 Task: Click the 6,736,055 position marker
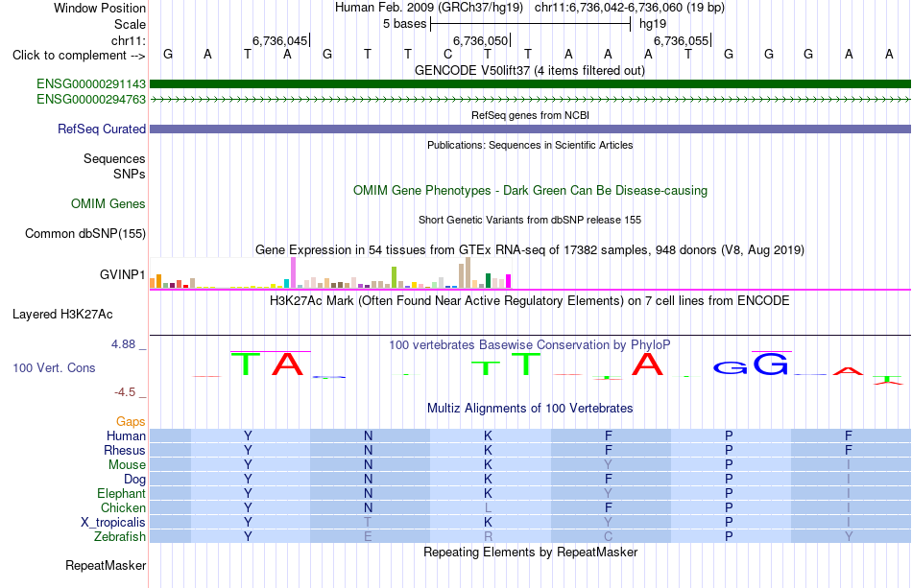[681, 40]
